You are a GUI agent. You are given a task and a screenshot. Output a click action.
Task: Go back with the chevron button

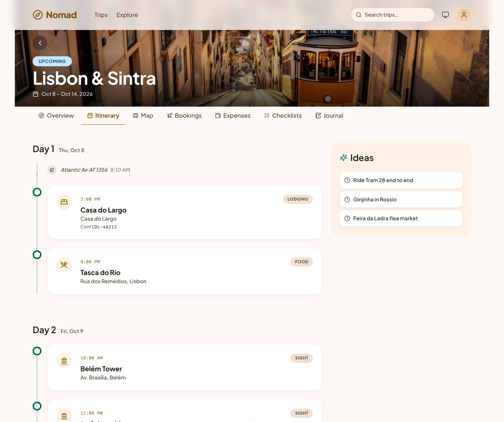[40, 43]
